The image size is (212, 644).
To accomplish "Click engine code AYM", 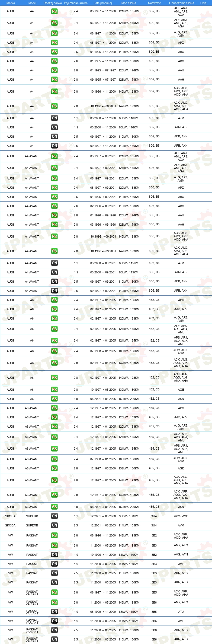I will (181, 525).
